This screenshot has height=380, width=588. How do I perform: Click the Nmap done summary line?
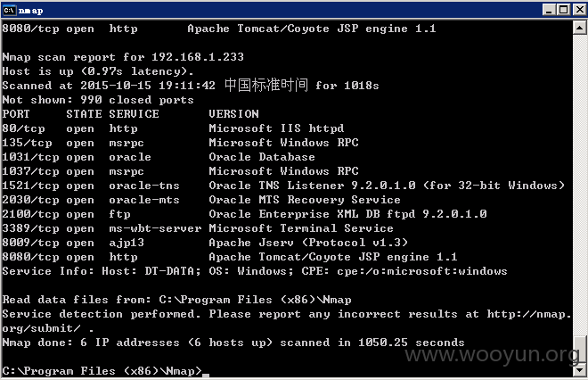point(233,343)
